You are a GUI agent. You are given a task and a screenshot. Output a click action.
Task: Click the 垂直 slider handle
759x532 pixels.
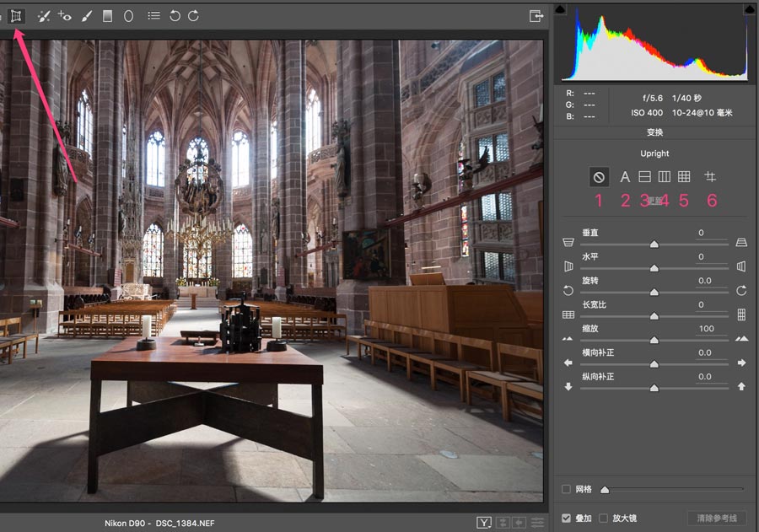pos(654,244)
